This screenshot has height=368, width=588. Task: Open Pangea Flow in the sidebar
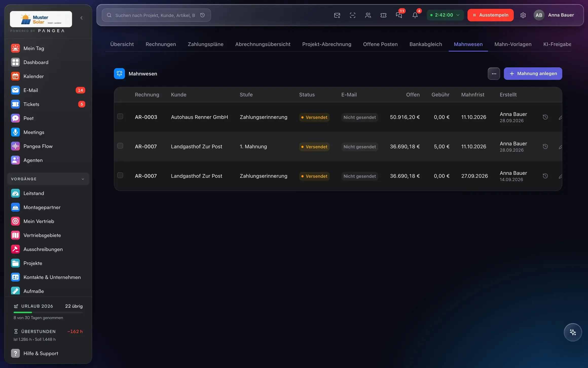pyautogui.click(x=48, y=146)
